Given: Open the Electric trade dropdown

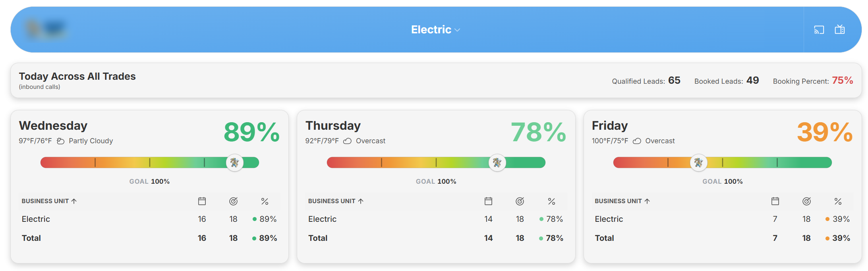Looking at the screenshot, I should [x=435, y=30].
